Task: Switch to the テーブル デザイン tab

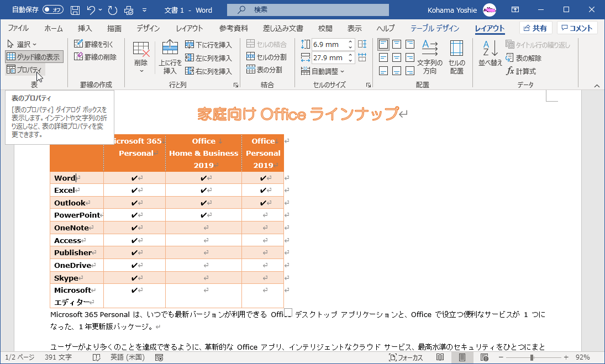Action: click(435, 28)
